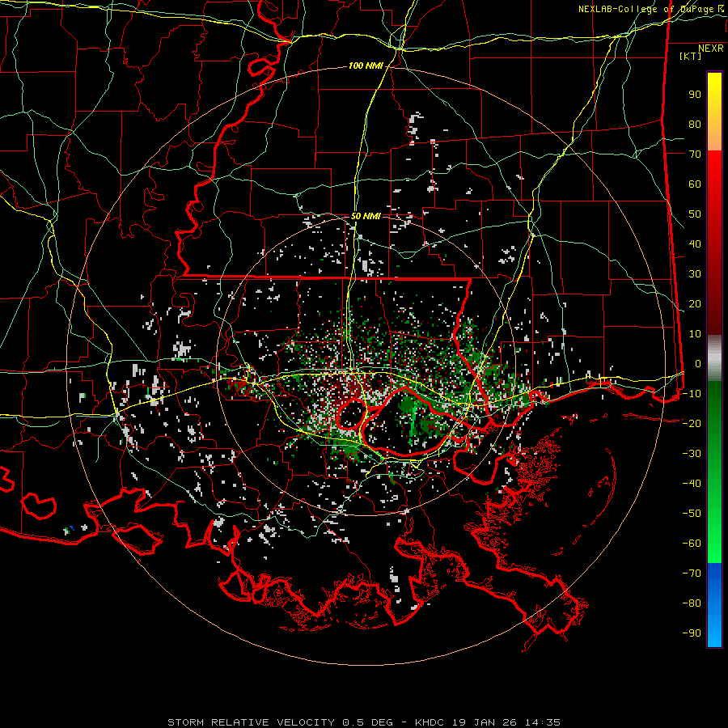Click the positive 90 scale value

pos(695,95)
